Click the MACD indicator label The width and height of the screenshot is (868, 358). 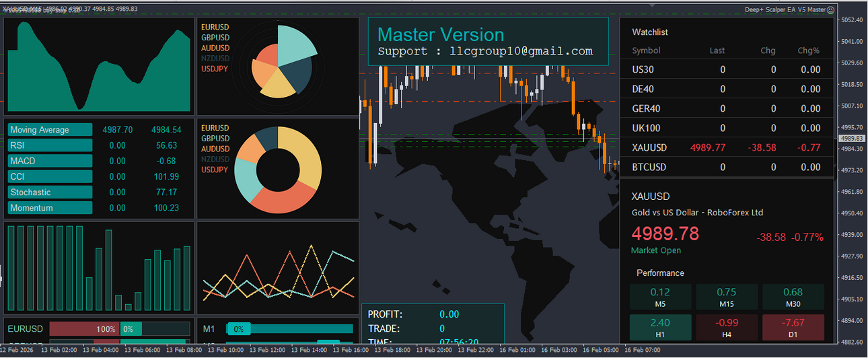49,161
